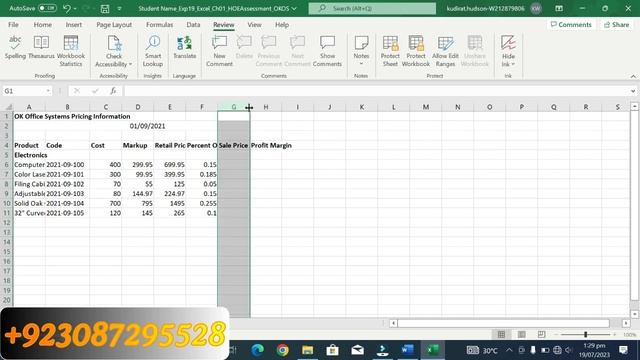Run the Spelling check
Viewport: 640px width, 360px height.
point(15,47)
